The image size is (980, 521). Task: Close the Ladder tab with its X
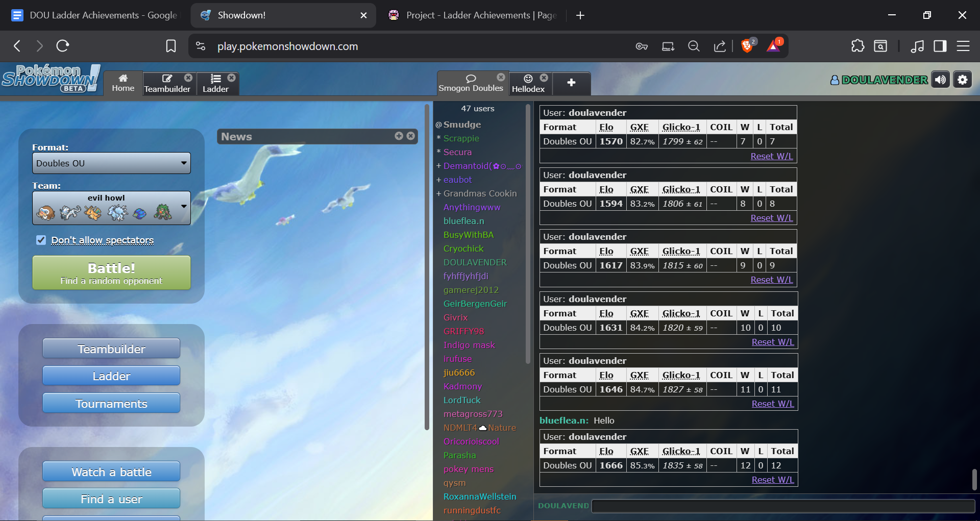click(232, 78)
